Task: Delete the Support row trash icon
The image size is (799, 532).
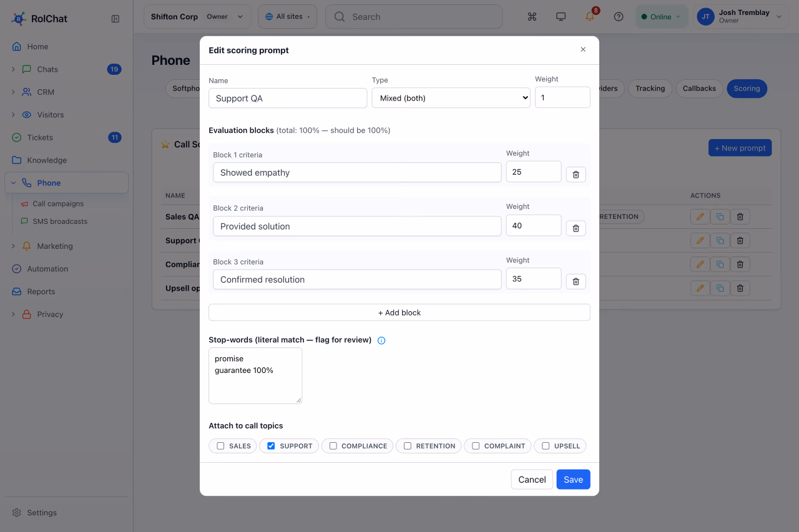Action: [740, 240]
